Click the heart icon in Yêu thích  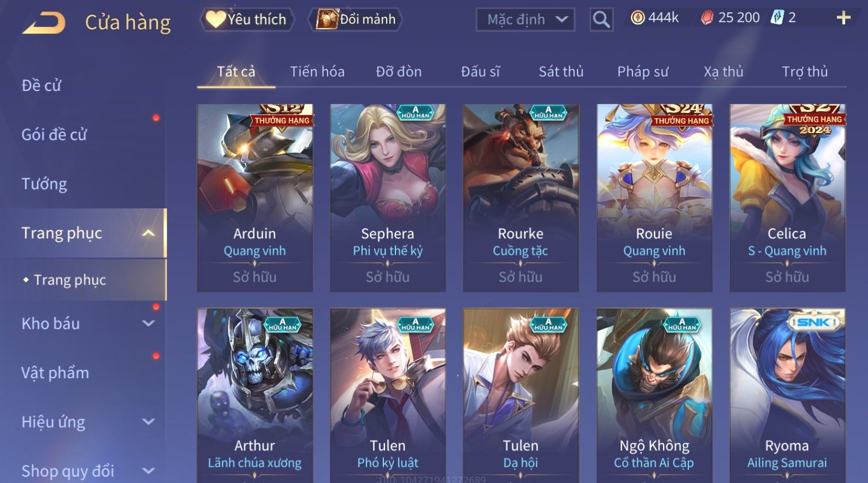215,19
